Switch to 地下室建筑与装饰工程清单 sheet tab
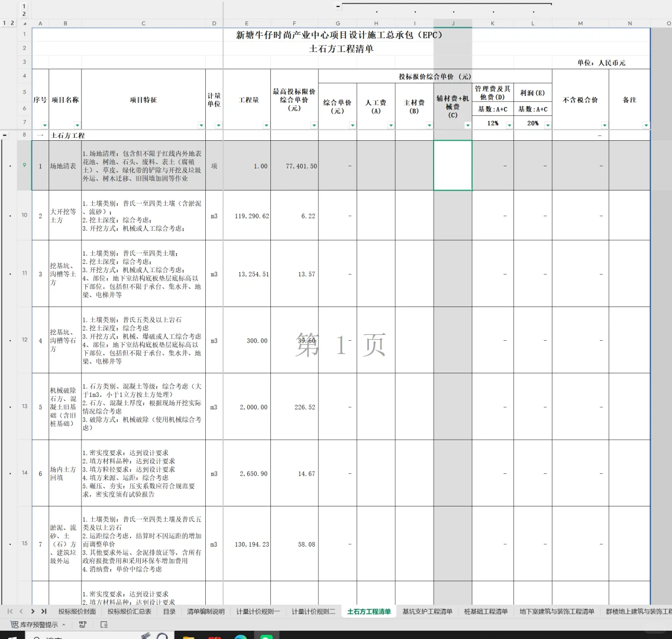672x639 pixels. 557,612
